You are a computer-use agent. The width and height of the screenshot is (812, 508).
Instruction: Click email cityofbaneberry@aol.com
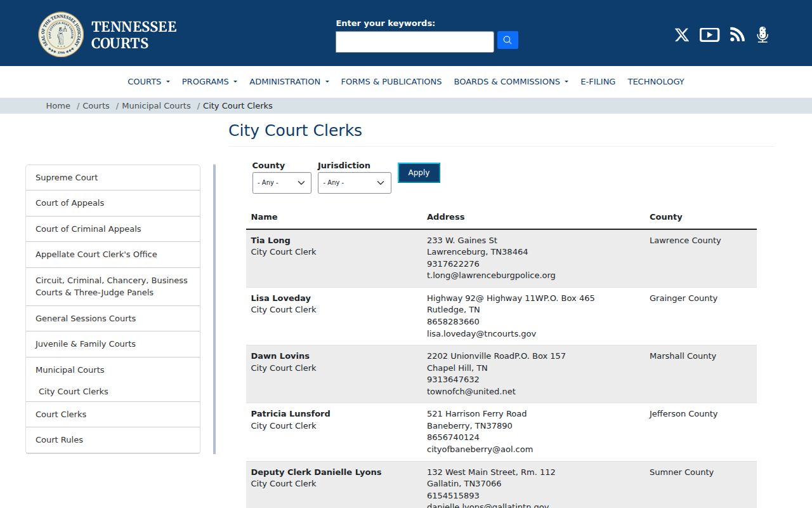[x=480, y=450]
